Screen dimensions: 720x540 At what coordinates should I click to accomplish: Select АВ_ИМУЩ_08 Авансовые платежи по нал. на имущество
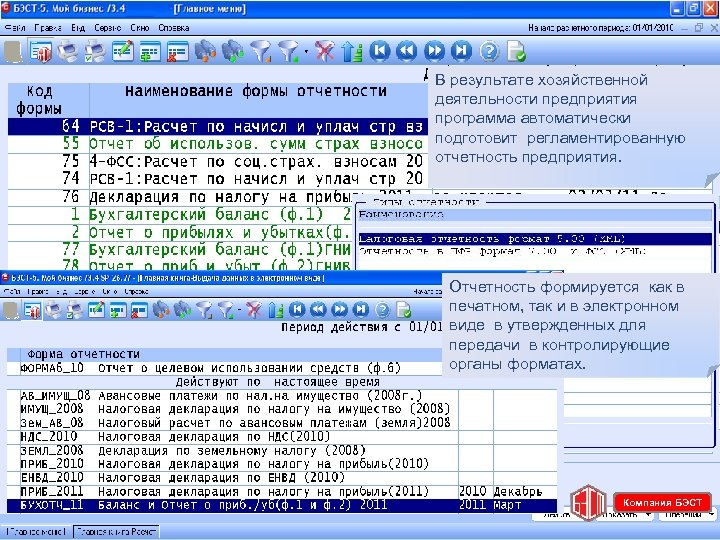pos(282,396)
